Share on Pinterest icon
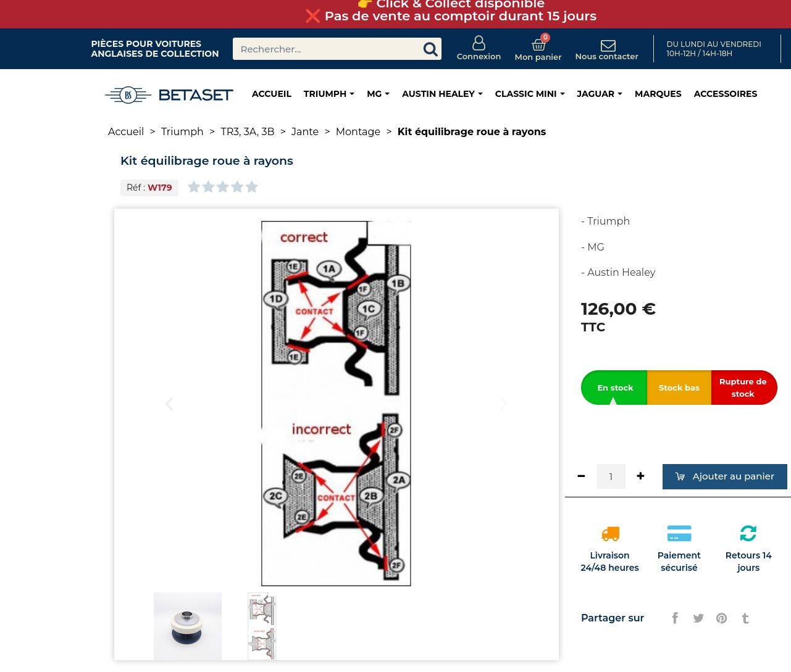 [721, 618]
